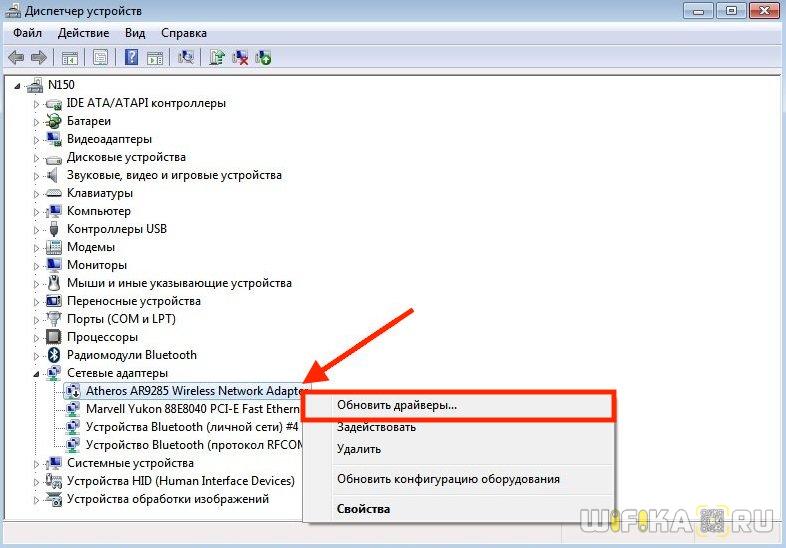The width and height of the screenshot is (786, 548).
Task: Select the Системные устройства label
Action: click(x=130, y=463)
